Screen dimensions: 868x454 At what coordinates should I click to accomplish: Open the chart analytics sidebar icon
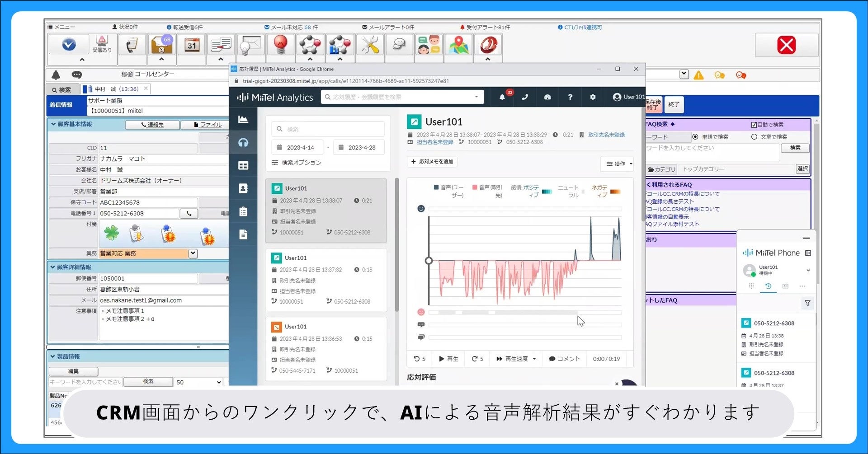(243, 119)
